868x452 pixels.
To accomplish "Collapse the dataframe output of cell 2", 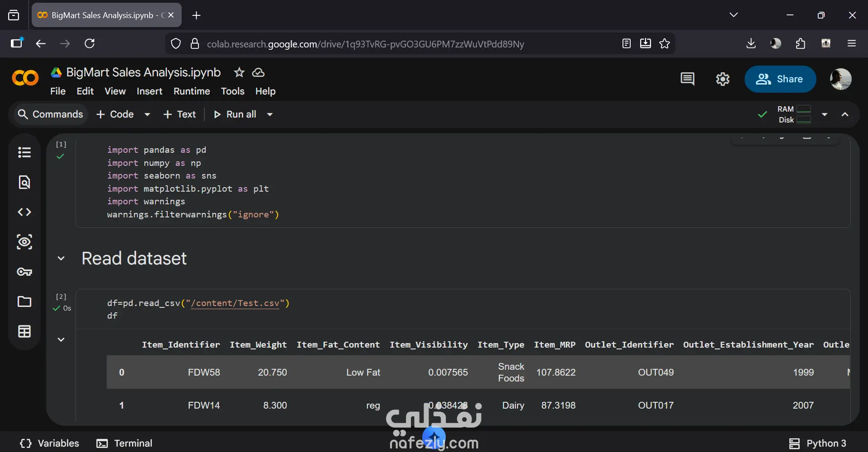I will [61, 339].
